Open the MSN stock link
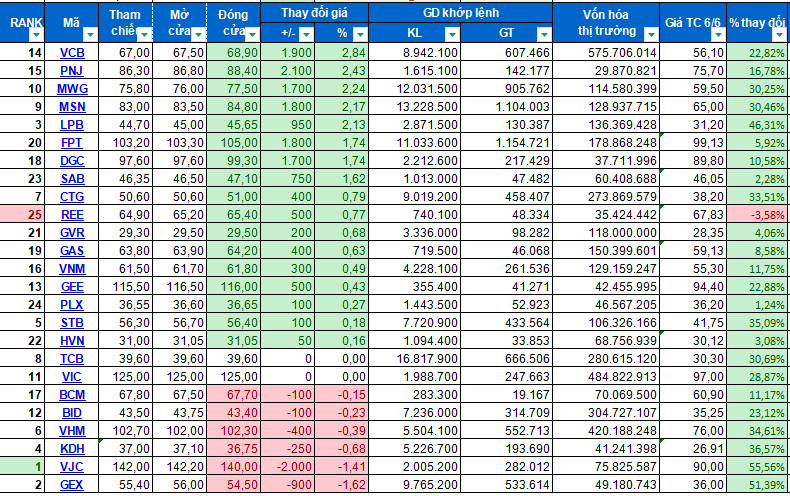The height and width of the screenshot is (496, 790). [72, 107]
